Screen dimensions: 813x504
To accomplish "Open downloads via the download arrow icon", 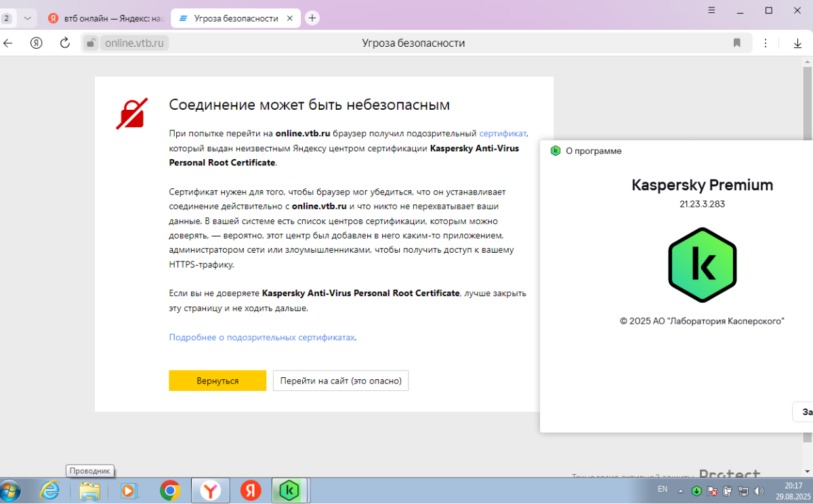I will (797, 43).
